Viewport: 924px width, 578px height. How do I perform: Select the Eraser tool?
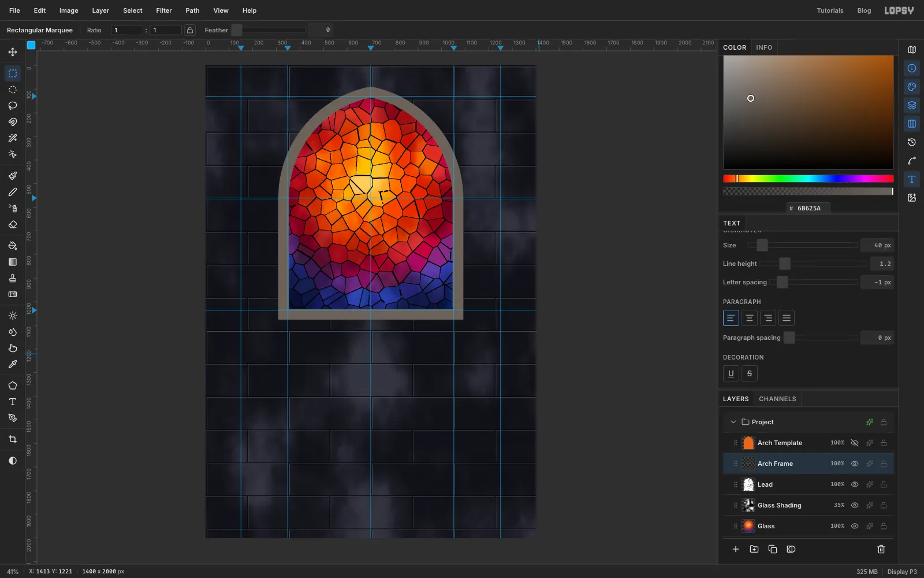13,224
